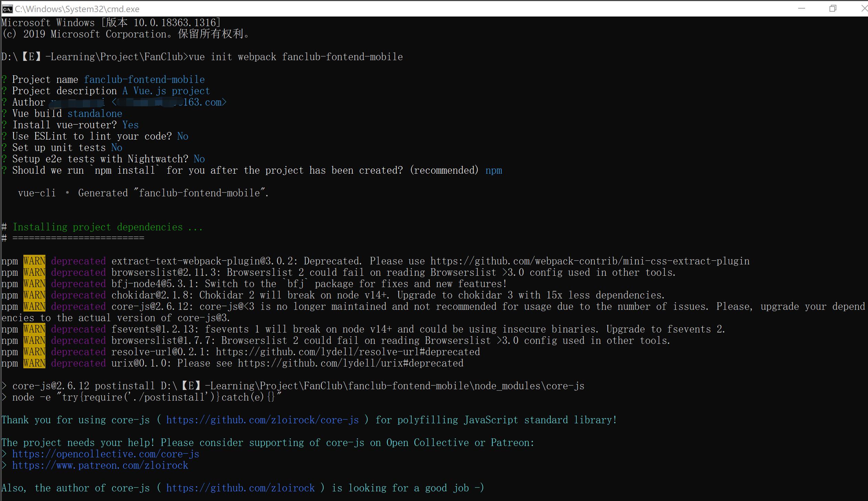
Task: Click the opencollective.com/core-js URL
Action: click(106, 454)
